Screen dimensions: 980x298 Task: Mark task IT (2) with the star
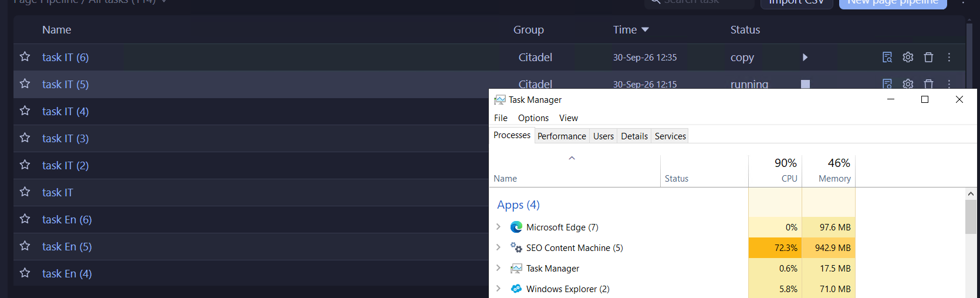click(25, 165)
